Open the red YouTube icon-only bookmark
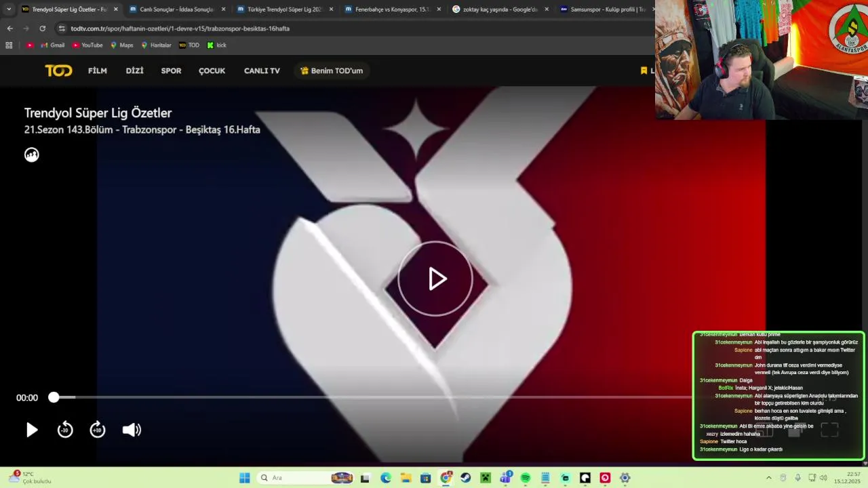The image size is (868, 488). pos(30,45)
